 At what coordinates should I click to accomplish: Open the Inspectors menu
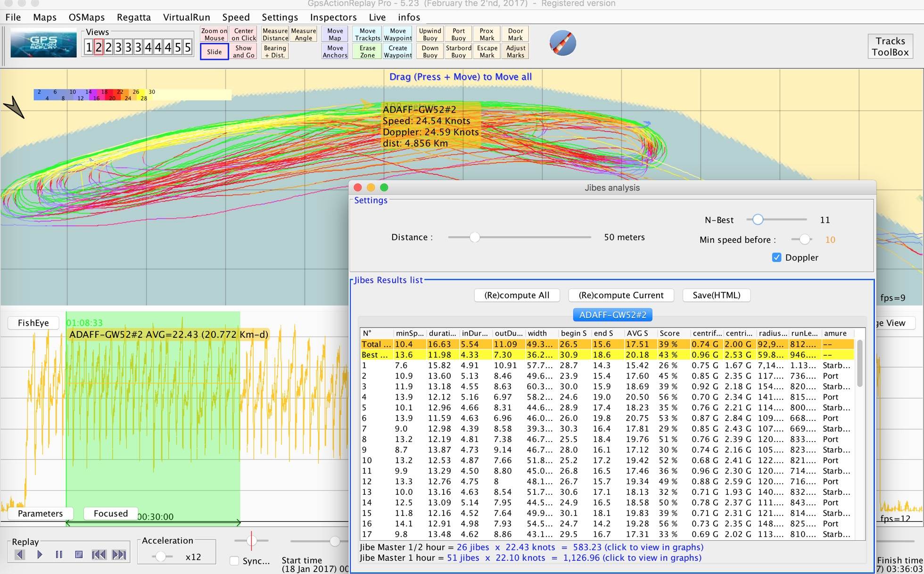(333, 17)
